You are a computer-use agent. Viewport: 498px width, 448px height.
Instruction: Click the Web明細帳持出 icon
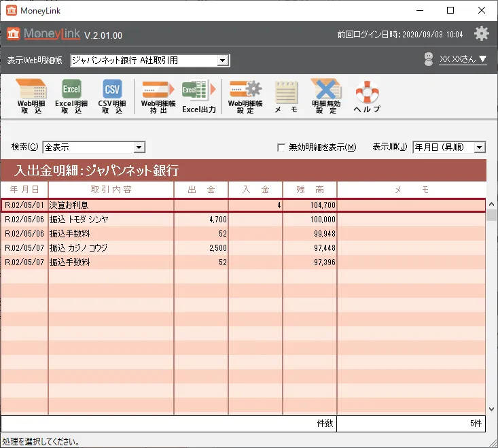coord(158,96)
